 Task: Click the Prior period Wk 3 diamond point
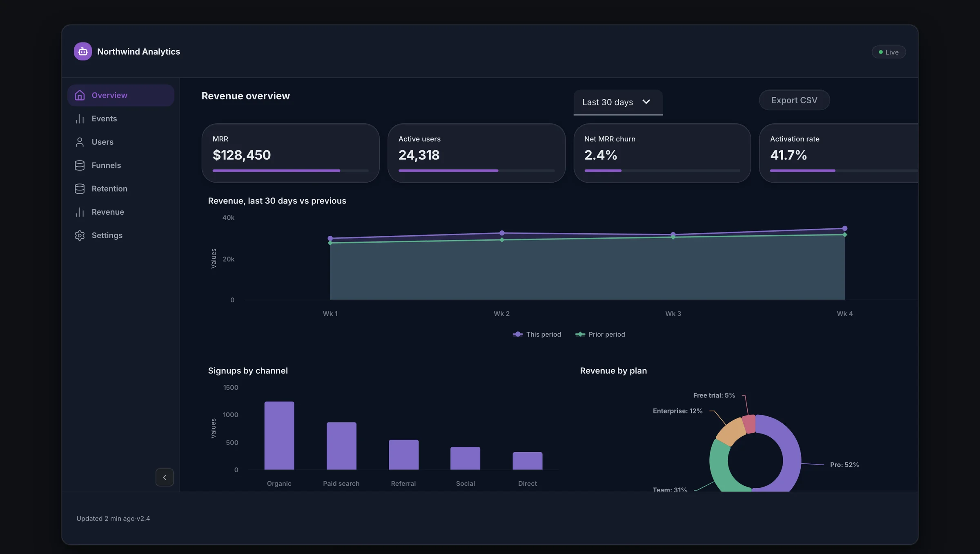click(x=673, y=237)
